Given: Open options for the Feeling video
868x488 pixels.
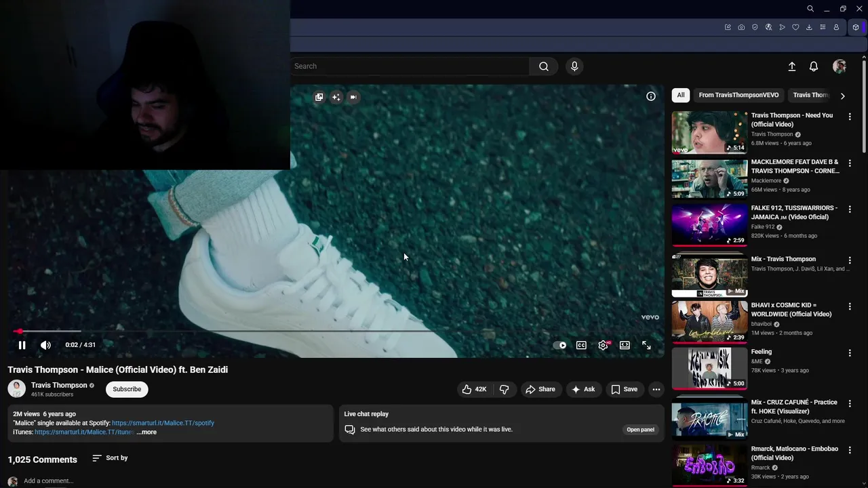Looking at the screenshot, I should pyautogui.click(x=850, y=353).
